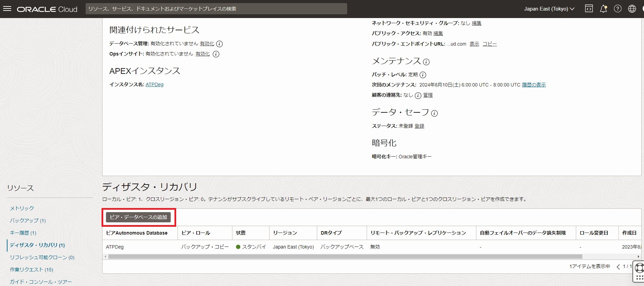Click info icon beside メンテナンス heading
This screenshot has width=644, height=286.
tap(426, 62)
